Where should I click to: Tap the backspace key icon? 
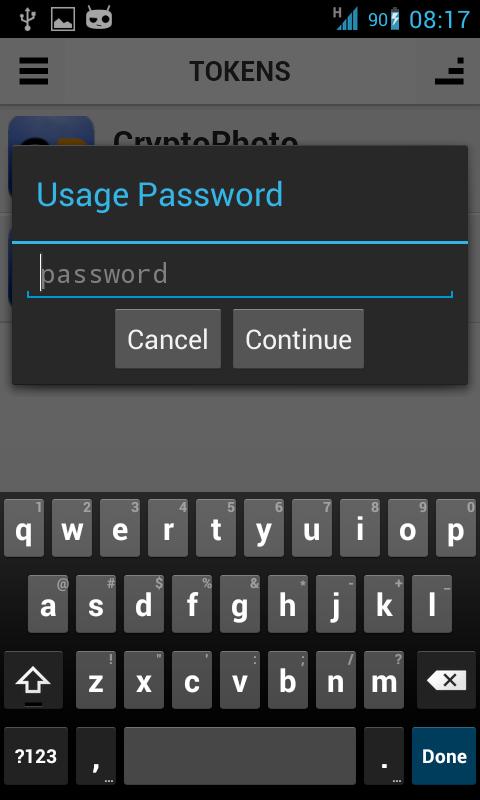point(446,680)
